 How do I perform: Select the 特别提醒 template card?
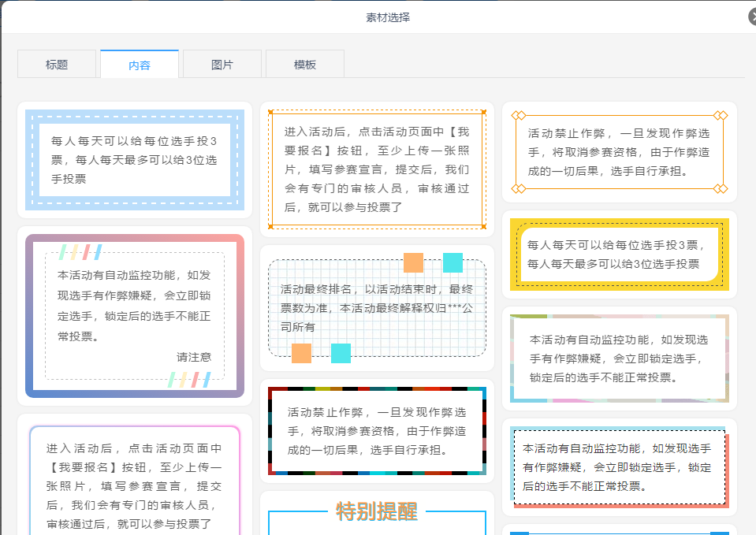(x=377, y=514)
